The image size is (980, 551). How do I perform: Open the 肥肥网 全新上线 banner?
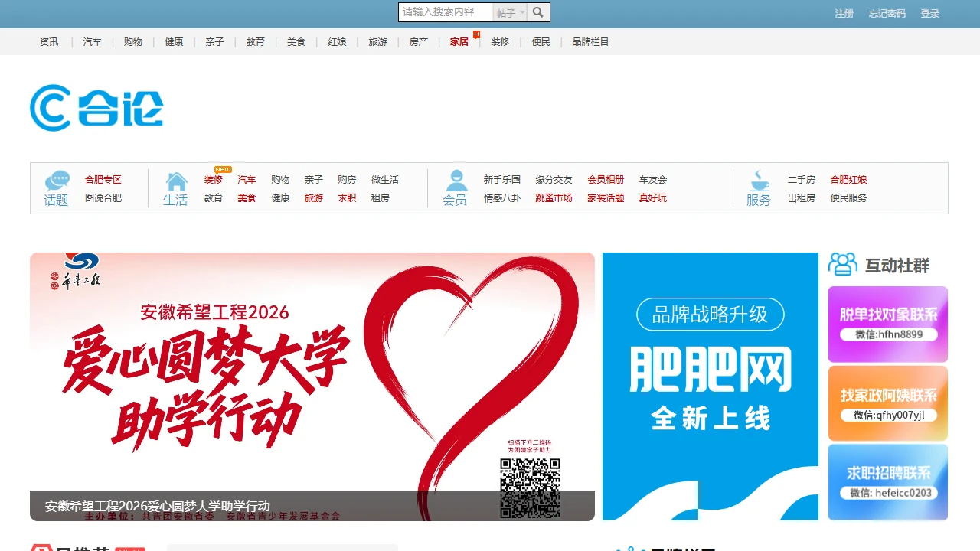(x=710, y=386)
